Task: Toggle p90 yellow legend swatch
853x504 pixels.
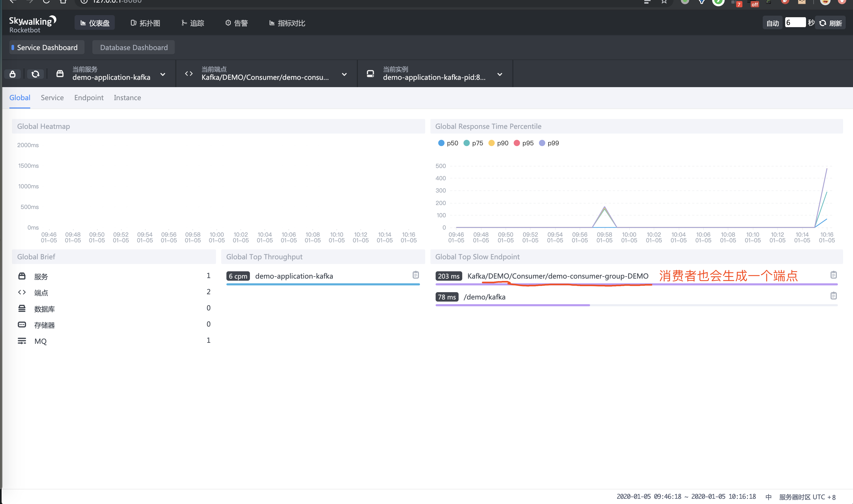Action: (x=491, y=143)
